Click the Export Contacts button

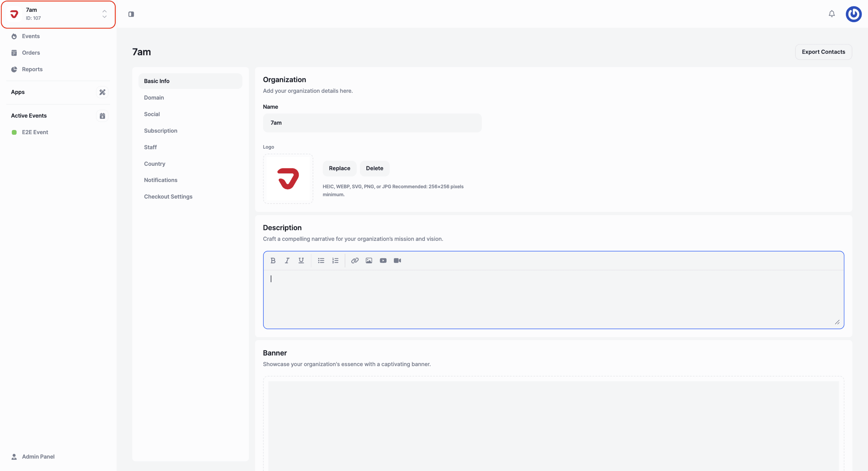823,52
